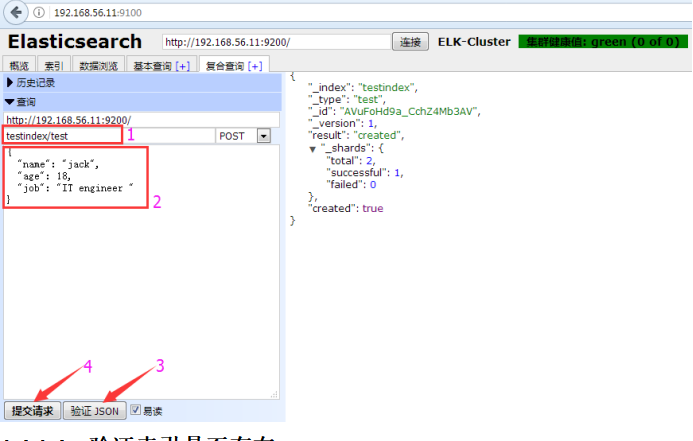Open the 基本查询 tab
This screenshot has height=441, width=693.
[x=152, y=66]
